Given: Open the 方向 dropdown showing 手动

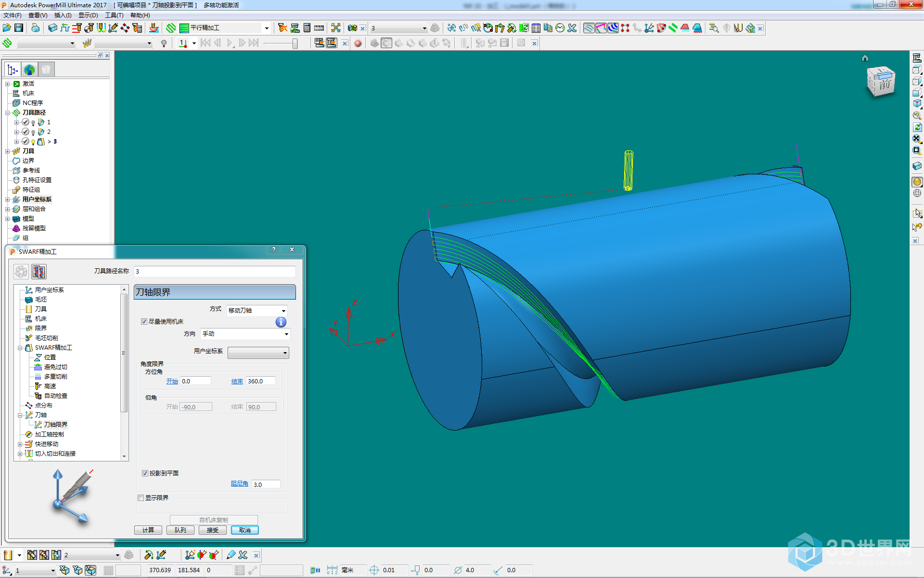Looking at the screenshot, I should point(245,334).
